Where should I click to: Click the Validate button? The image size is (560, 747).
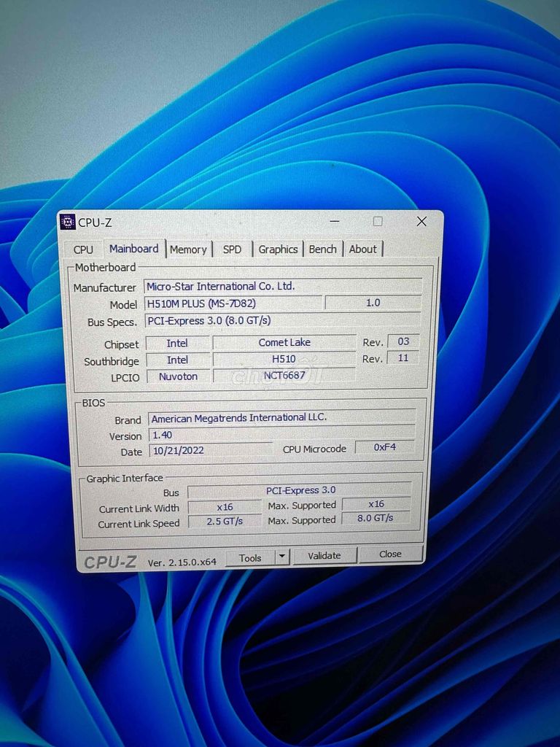[x=324, y=555]
